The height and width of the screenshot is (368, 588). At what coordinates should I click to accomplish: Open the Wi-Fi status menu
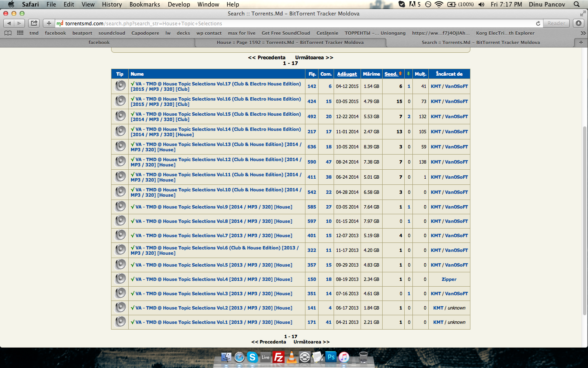point(439,4)
